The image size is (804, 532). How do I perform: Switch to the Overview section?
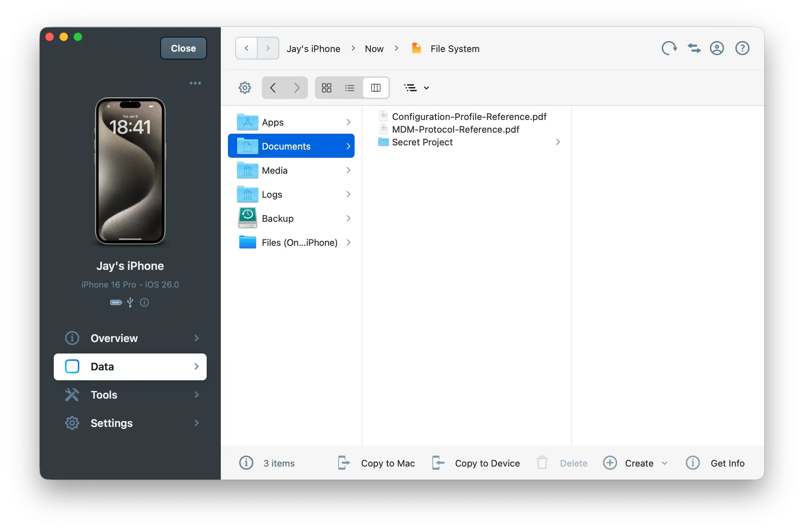point(114,338)
